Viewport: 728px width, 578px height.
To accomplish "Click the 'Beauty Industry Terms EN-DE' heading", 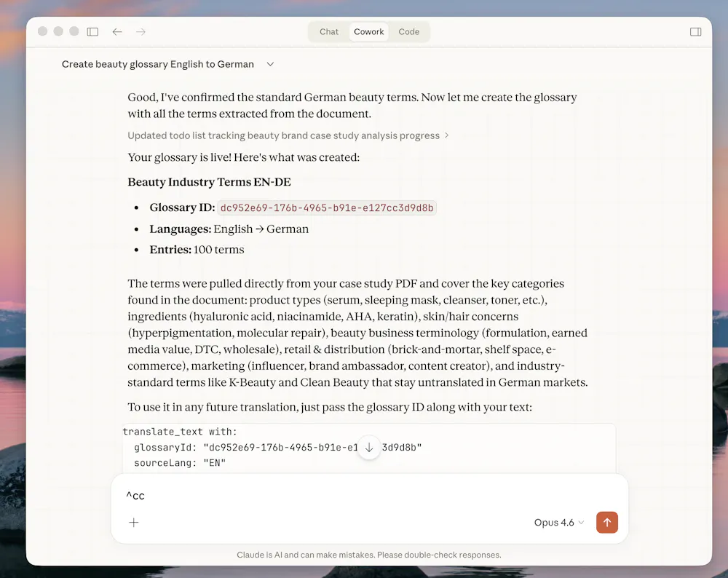I will coord(210,182).
